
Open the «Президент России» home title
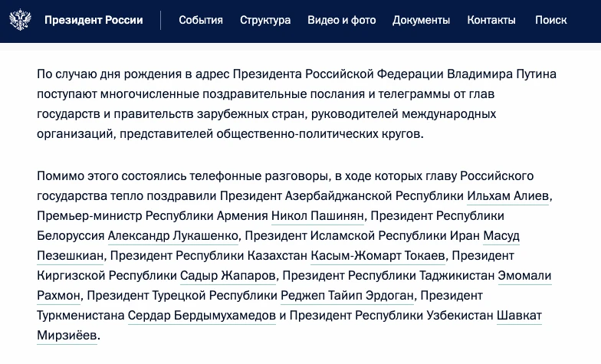[x=94, y=20]
